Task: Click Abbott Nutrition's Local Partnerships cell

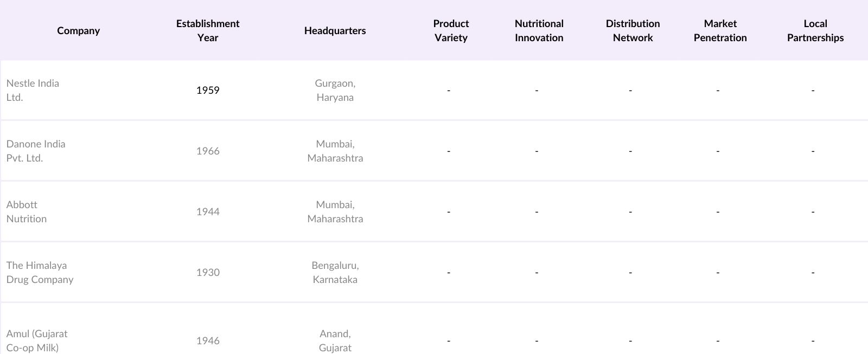Action: click(813, 211)
